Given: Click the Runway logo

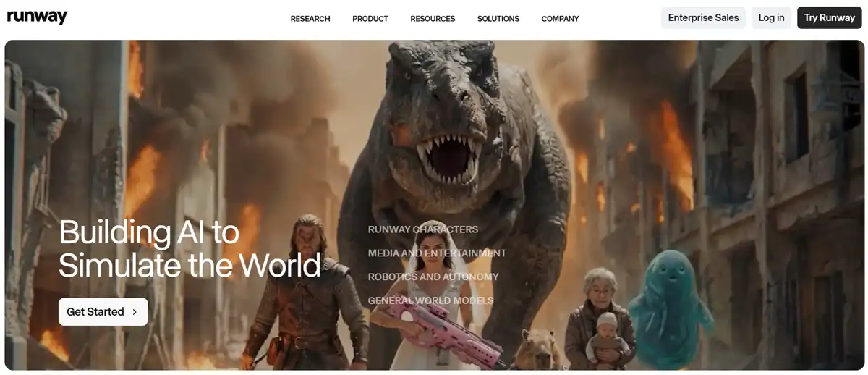Looking at the screenshot, I should pyautogui.click(x=37, y=17).
